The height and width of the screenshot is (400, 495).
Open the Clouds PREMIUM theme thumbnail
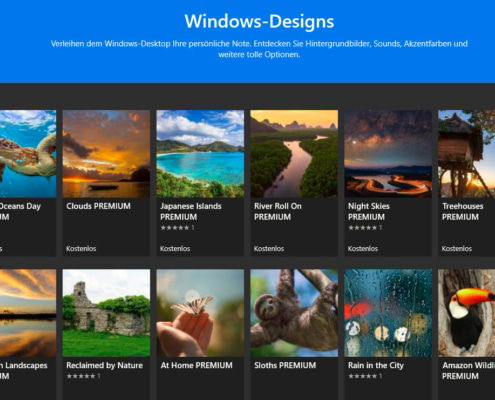coord(106,154)
